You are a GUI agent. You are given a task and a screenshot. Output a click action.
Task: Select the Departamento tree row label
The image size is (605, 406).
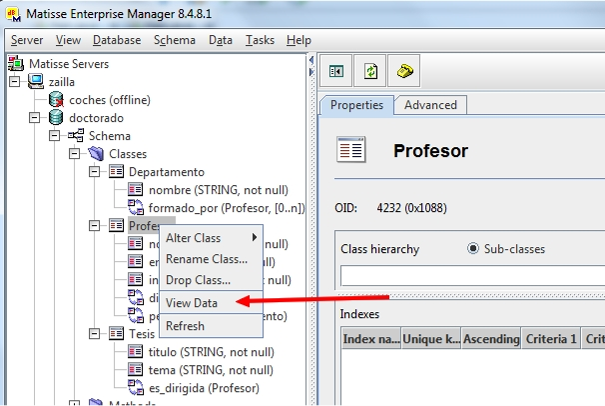click(x=167, y=172)
